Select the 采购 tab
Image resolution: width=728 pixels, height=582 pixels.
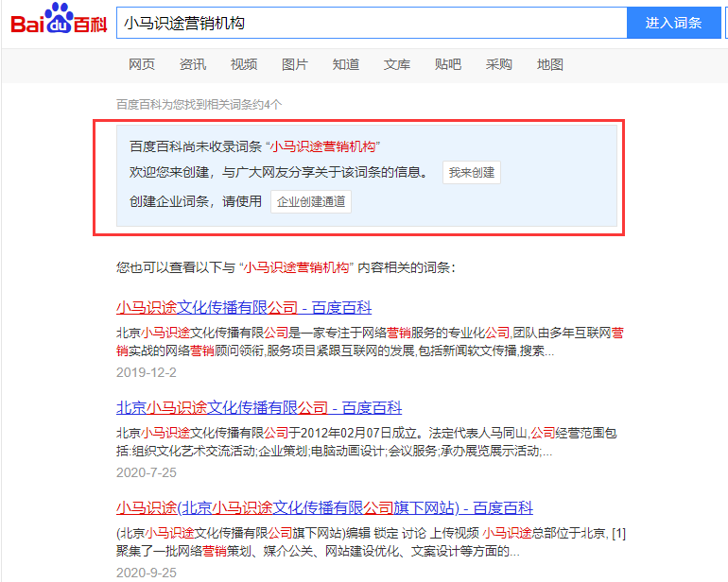[x=498, y=64]
